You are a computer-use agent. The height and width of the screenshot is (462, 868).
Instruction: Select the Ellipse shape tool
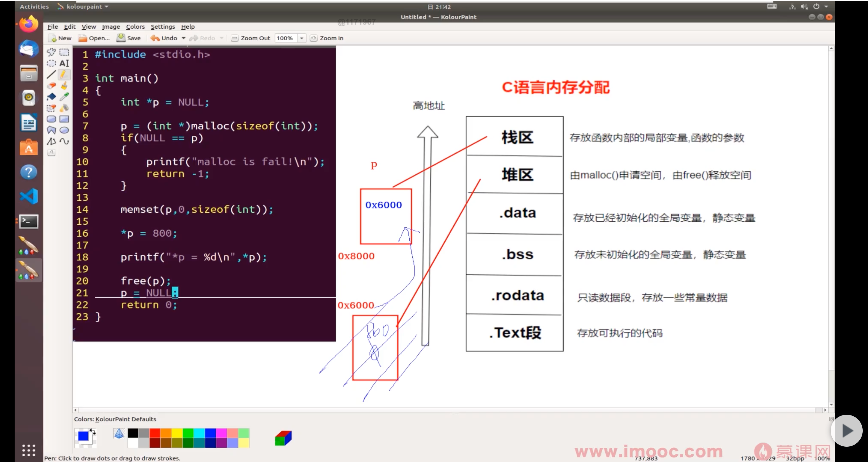pos(64,130)
